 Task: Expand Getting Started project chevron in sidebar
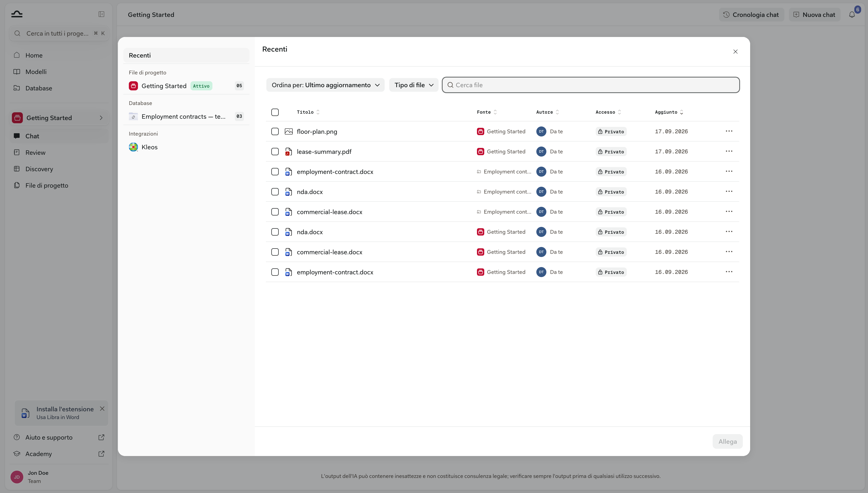[x=101, y=118]
